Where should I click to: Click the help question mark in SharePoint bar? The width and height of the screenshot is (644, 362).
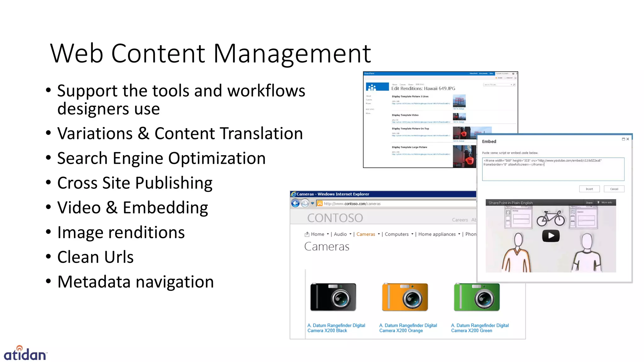(x=517, y=74)
